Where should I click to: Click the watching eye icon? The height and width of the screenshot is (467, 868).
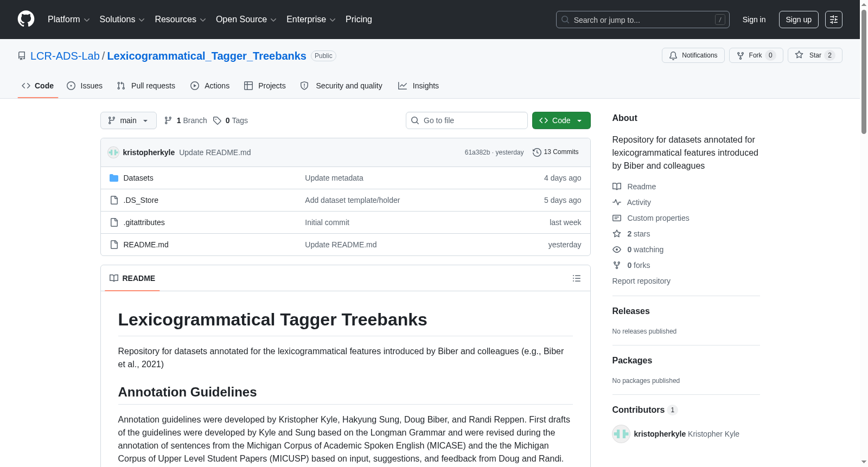pyautogui.click(x=617, y=250)
